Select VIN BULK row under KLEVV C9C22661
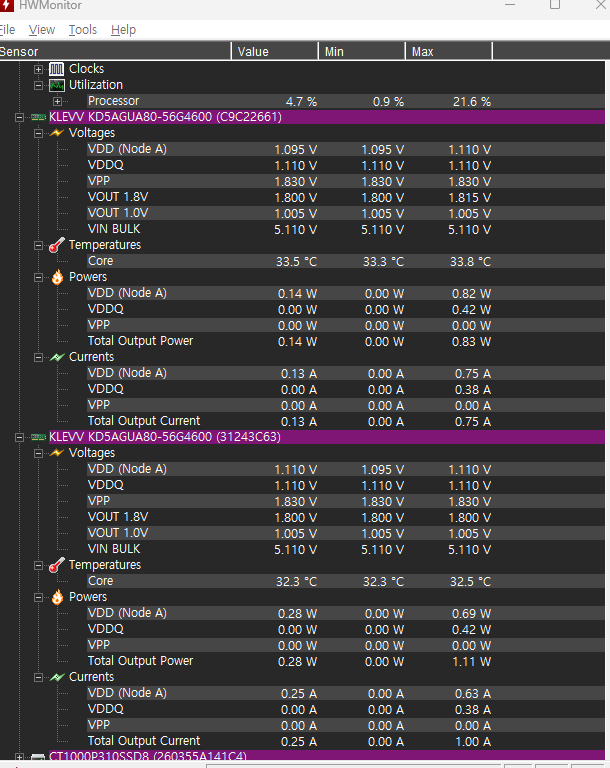The width and height of the screenshot is (610, 768). [x=346, y=229]
